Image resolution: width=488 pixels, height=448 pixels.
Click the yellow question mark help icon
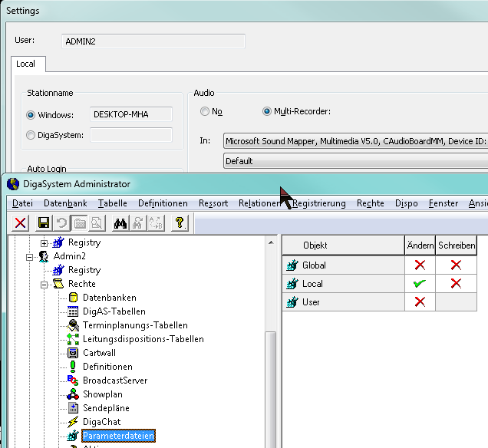click(x=180, y=223)
